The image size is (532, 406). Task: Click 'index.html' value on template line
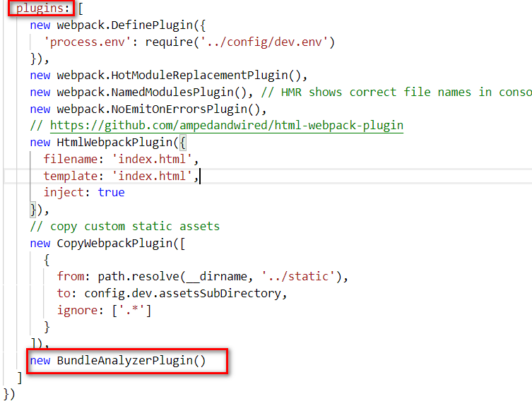(152, 176)
